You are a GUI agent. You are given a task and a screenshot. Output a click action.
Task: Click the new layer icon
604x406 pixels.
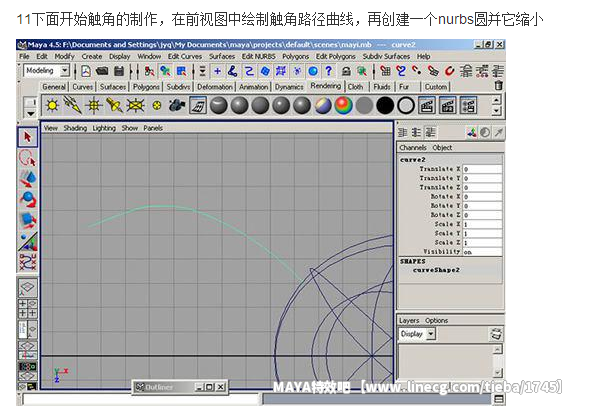tap(496, 334)
